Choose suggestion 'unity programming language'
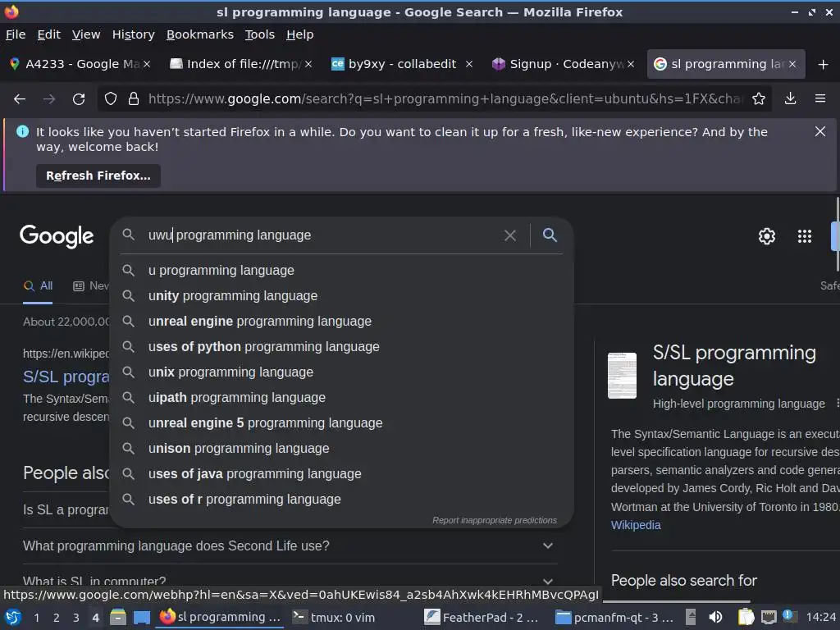 (342, 295)
